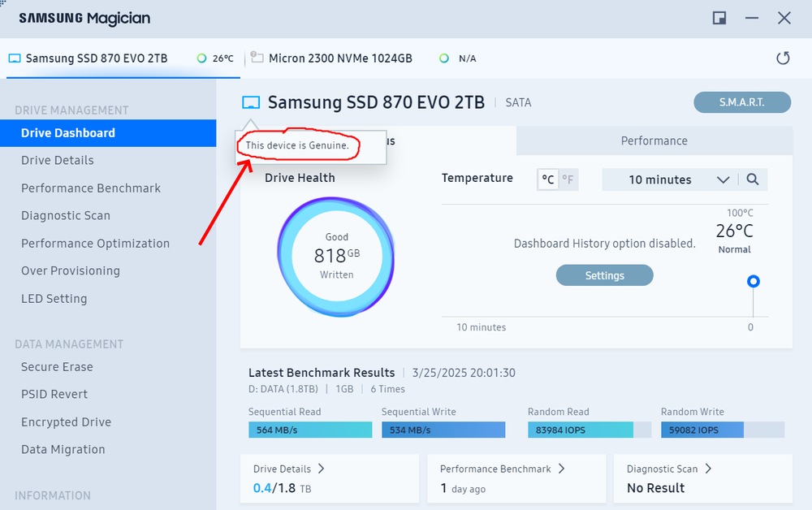The image size is (812, 510).
Task: Open Over Provisioning in sidebar
Action: pos(108,270)
